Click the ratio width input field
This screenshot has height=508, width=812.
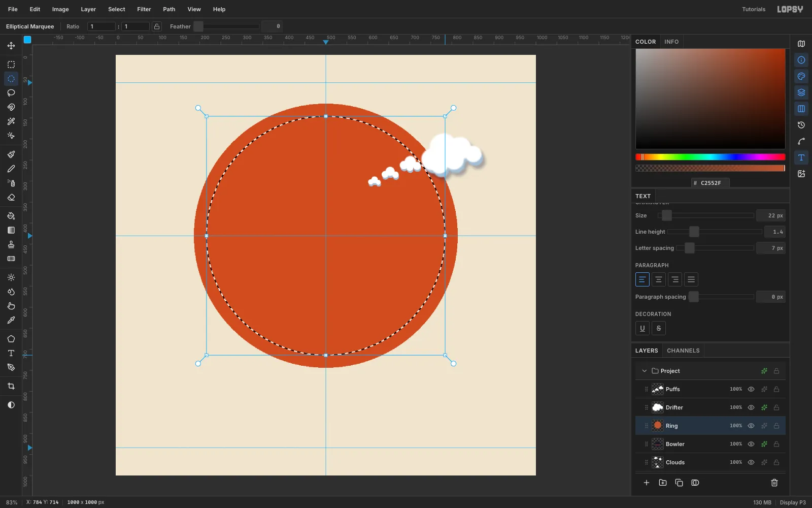(101, 26)
